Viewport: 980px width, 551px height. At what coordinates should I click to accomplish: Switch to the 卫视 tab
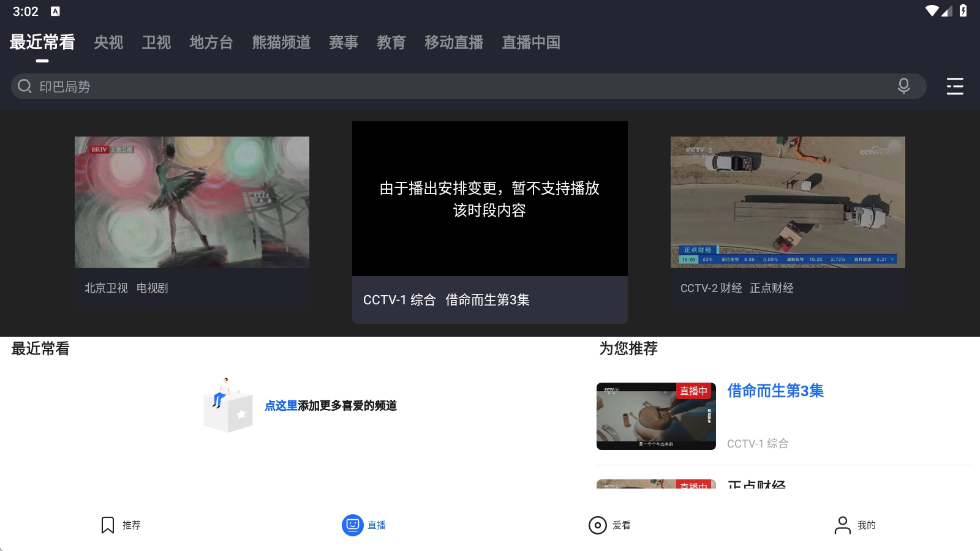156,42
